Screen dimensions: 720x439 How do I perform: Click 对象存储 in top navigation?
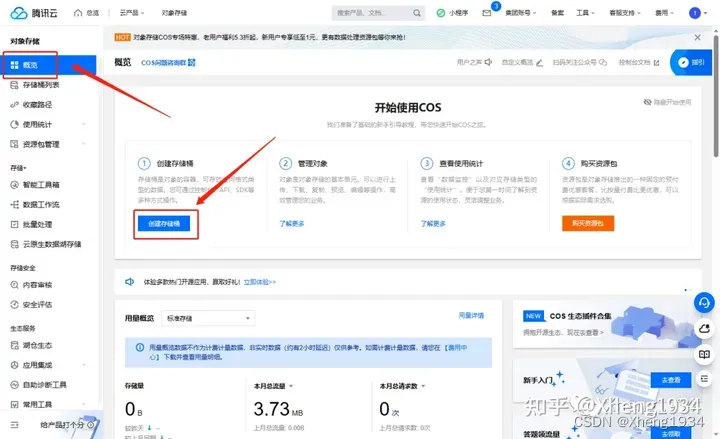[174, 13]
